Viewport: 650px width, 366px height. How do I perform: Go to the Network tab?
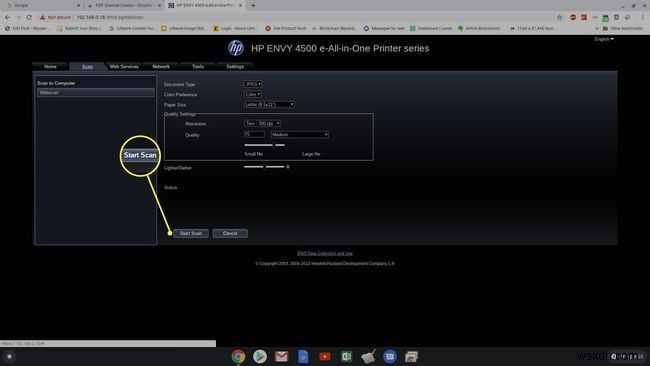tap(161, 66)
